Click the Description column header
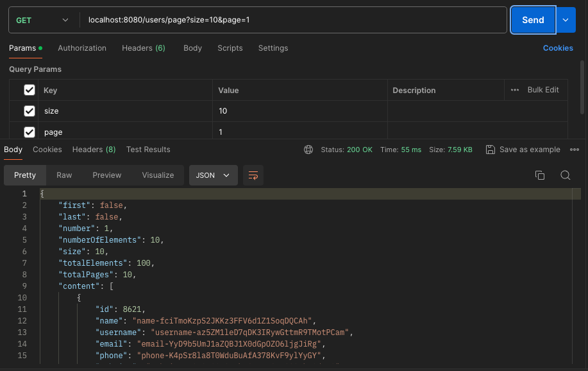This screenshot has width=588, height=371. pyautogui.click(x=414, y=90)
